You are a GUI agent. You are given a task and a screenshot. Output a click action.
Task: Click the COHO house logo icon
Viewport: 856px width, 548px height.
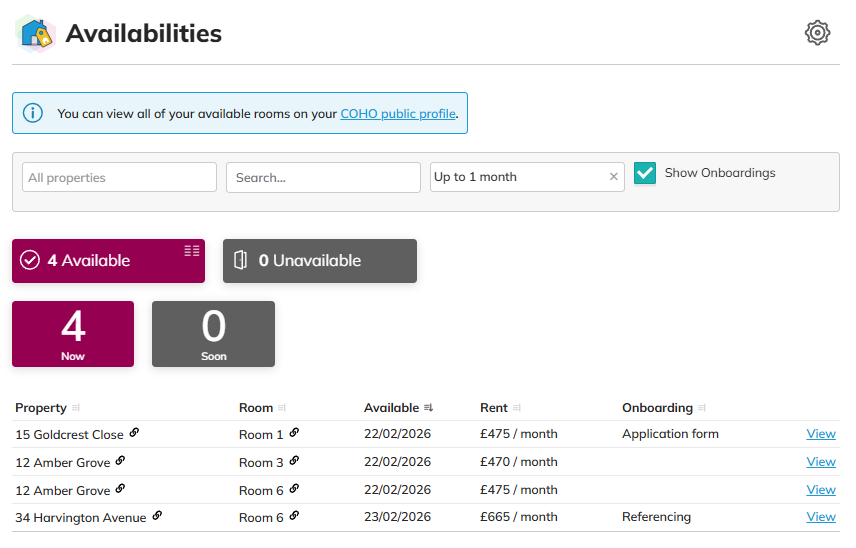click(36, 34)
